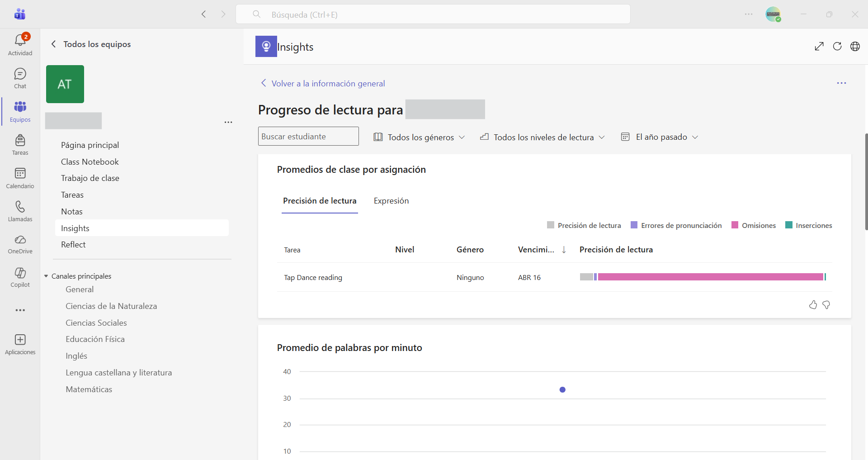Viewport: 868px width, 460px height.
Task: Click the page vertical scrollbar
Action: coord(866,181)
